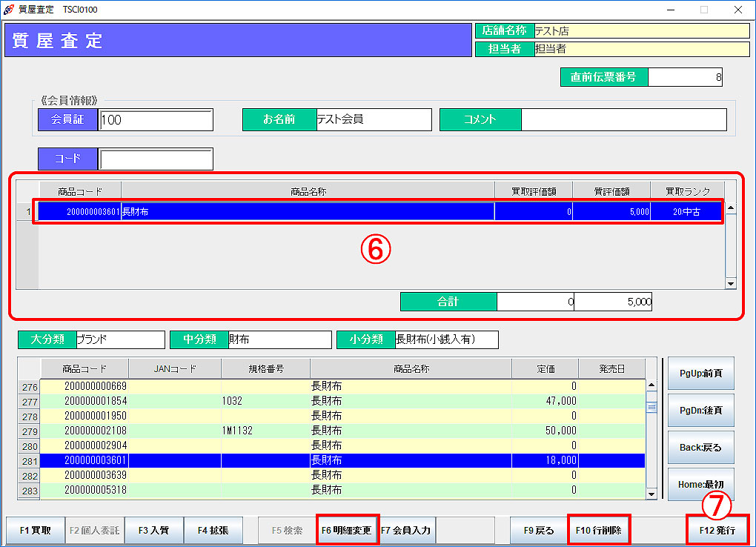Click the Back:戻る button

(700, 448)
